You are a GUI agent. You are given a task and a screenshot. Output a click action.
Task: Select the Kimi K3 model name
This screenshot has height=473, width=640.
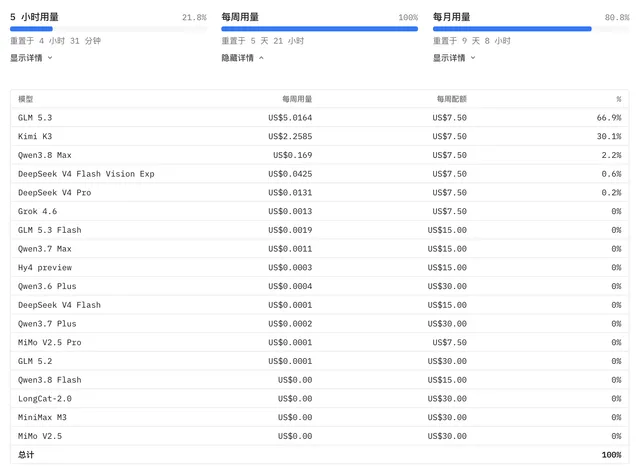35,136
